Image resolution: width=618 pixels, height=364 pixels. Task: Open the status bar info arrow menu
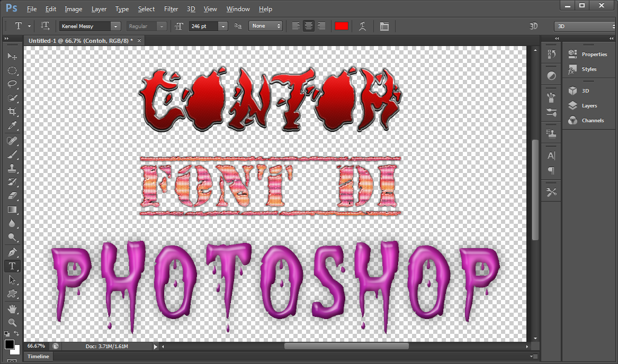155,347
